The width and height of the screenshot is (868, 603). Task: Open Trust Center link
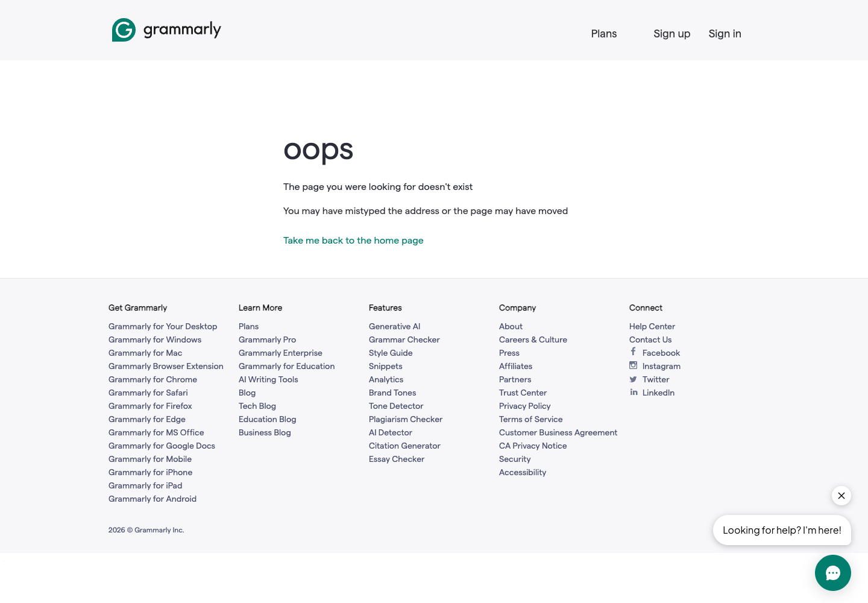(x=523, y=393)
